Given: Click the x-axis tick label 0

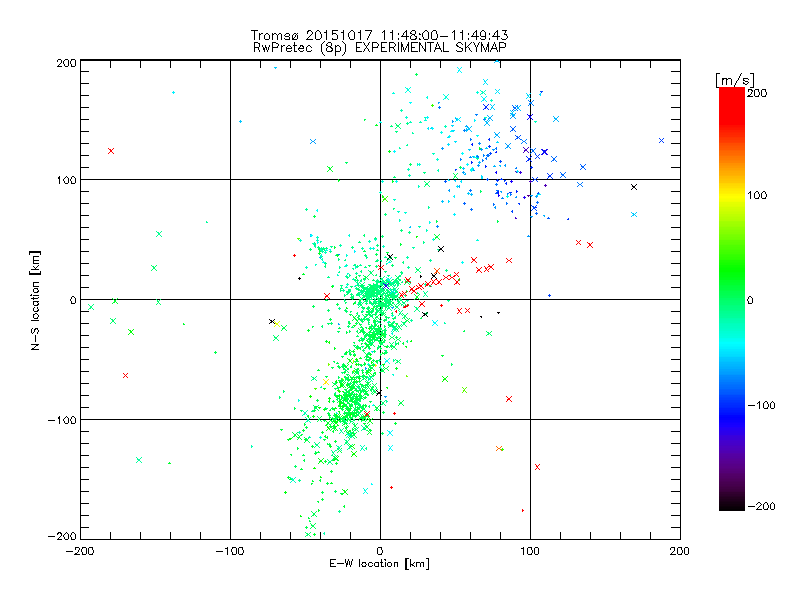Looking at the screenshot, I should [x=380, y=551].
